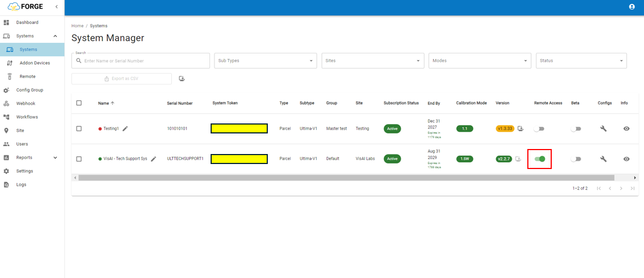Sort table by Name column header
Viewport: 644px width, 278px height.
coord(103,103)
